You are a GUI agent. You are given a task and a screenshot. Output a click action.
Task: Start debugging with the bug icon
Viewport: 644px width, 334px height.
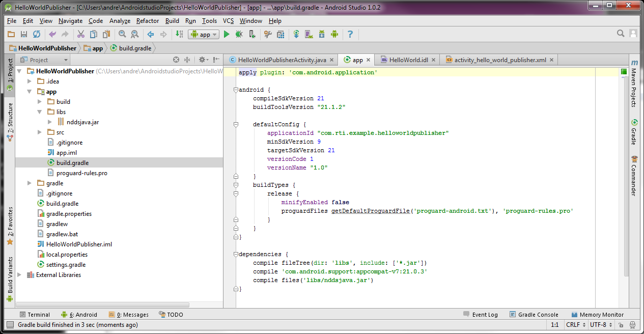pos(239,34)
